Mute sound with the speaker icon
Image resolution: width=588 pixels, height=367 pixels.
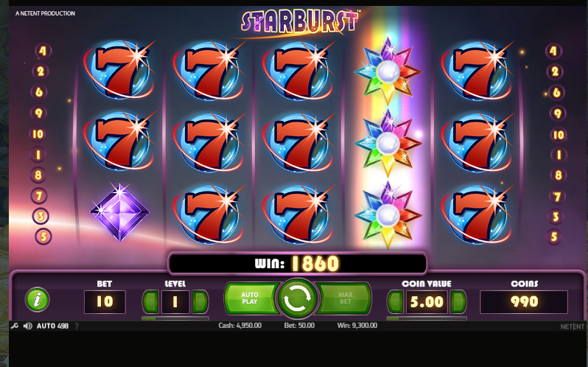(27, 326)
